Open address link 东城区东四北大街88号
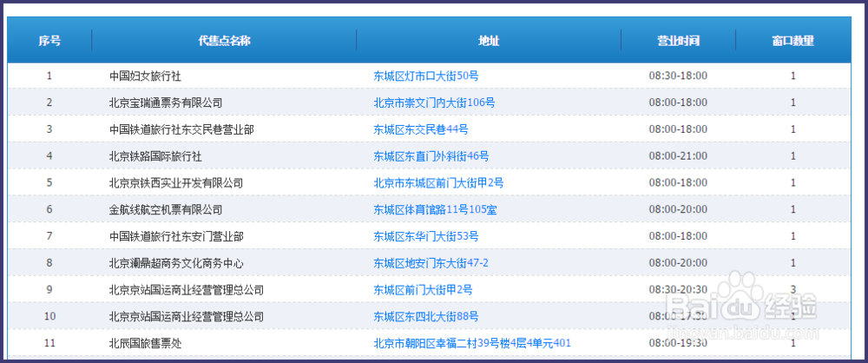 click(x=425, y=317)
